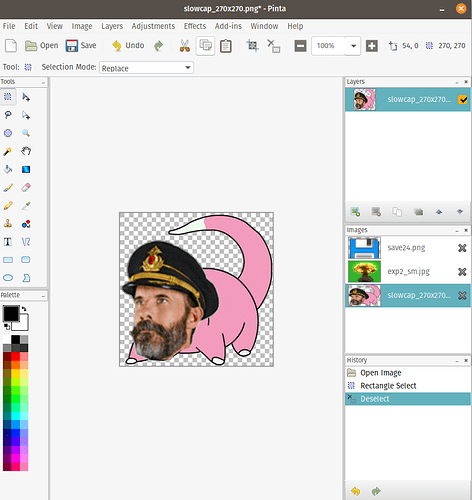The width and height of the screenshot is (472, 500).
Task: Swap primary and secondary colors arrow
Action: (x=24, y=309)
